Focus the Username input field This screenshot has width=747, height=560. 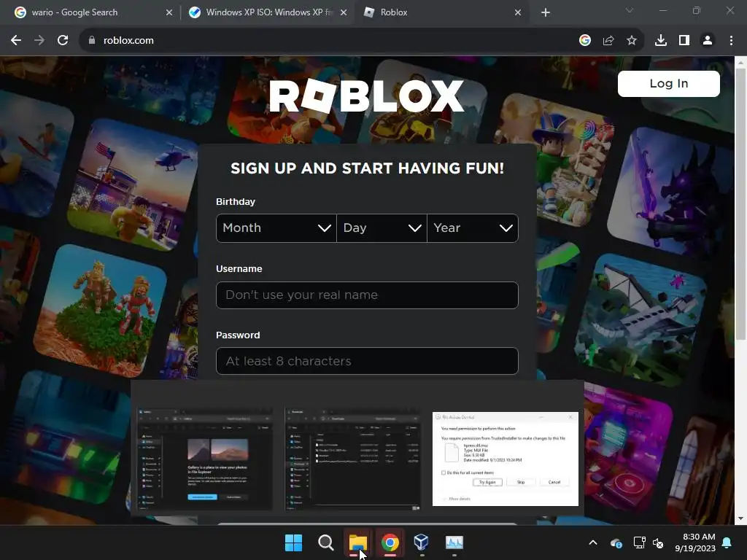(x=367, y=295)
